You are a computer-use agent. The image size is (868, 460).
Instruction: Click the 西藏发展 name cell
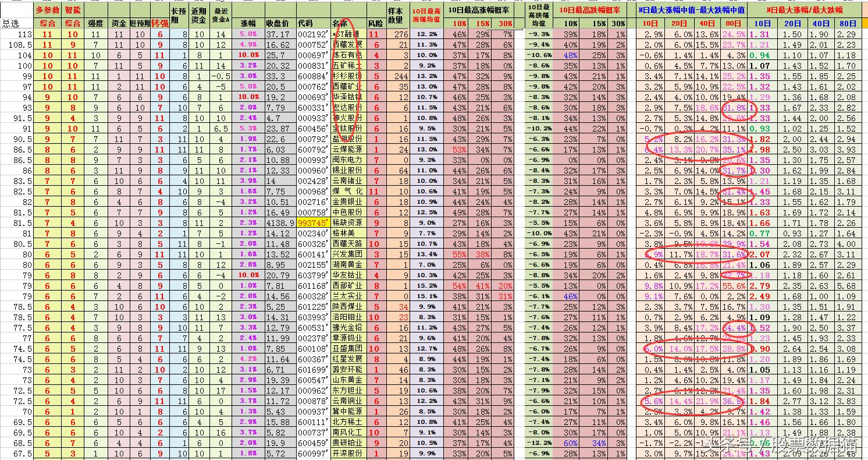point(348,45)
